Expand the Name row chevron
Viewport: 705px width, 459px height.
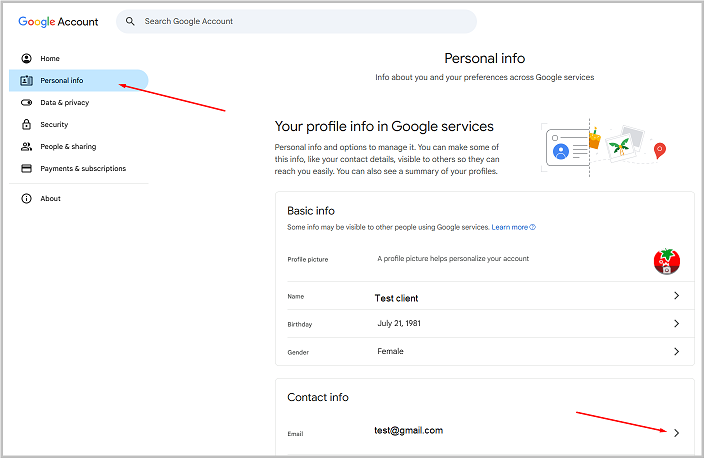point(676,296)
